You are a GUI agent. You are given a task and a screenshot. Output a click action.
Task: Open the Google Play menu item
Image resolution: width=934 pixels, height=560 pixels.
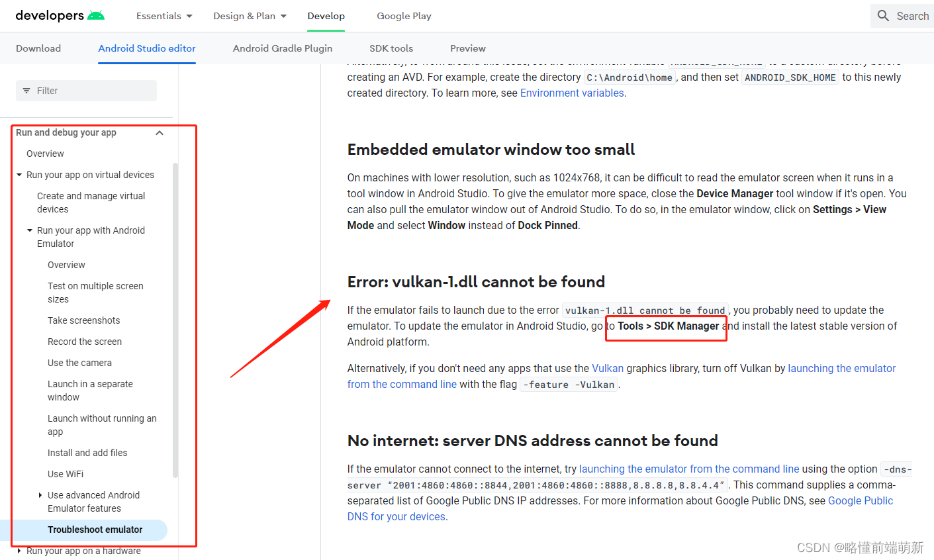coord(404,15)
